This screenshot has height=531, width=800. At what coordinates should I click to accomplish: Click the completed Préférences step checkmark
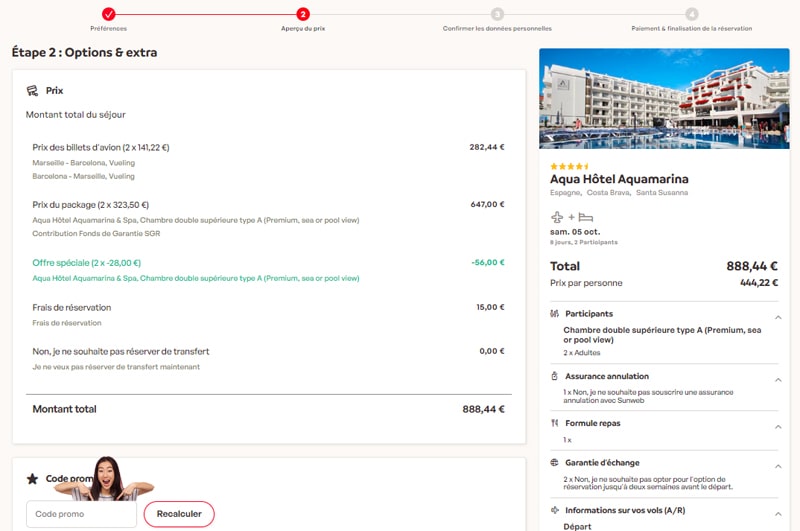click(109, 14)
